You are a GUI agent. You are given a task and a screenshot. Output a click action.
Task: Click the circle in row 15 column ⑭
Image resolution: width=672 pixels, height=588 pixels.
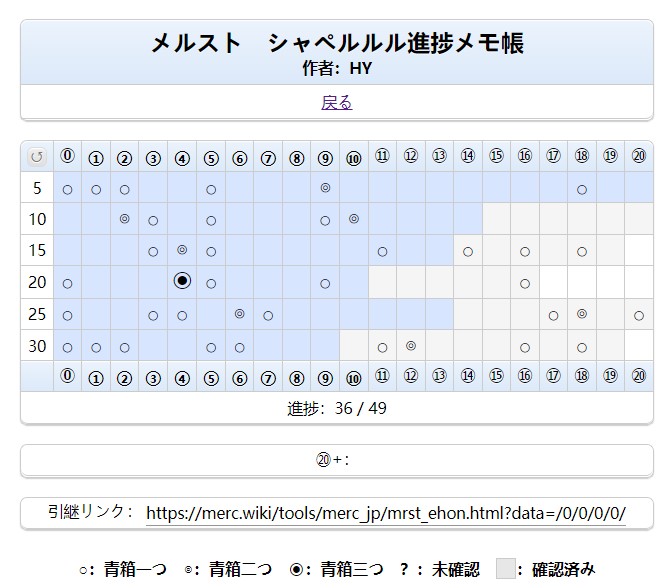[x=468, y=252]
